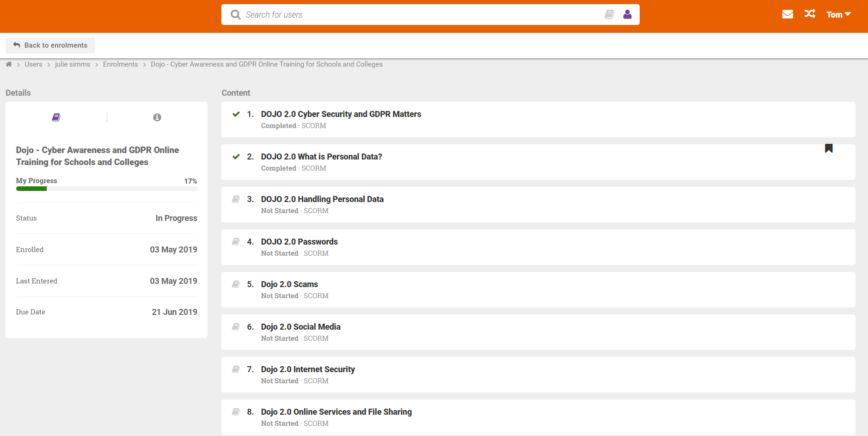Click Back to enrolments button
This screenshot has width=868, height=436.
(50, 45)
